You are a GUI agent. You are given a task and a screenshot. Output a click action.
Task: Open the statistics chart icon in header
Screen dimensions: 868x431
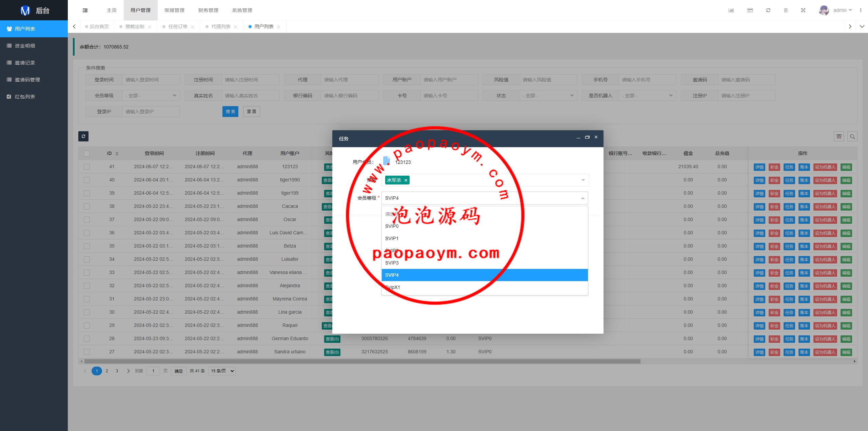point(731,10)
